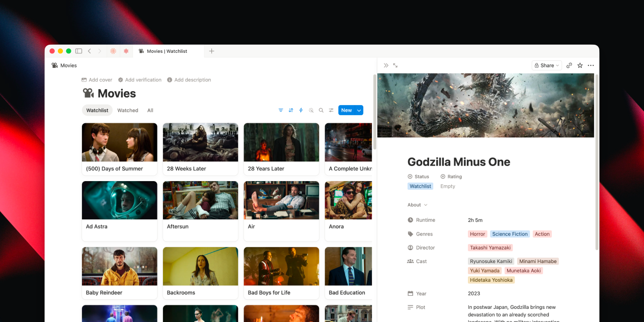The image size is (644, 322).
Task: Open the Aftersun movie card
Action: point(200,211)
